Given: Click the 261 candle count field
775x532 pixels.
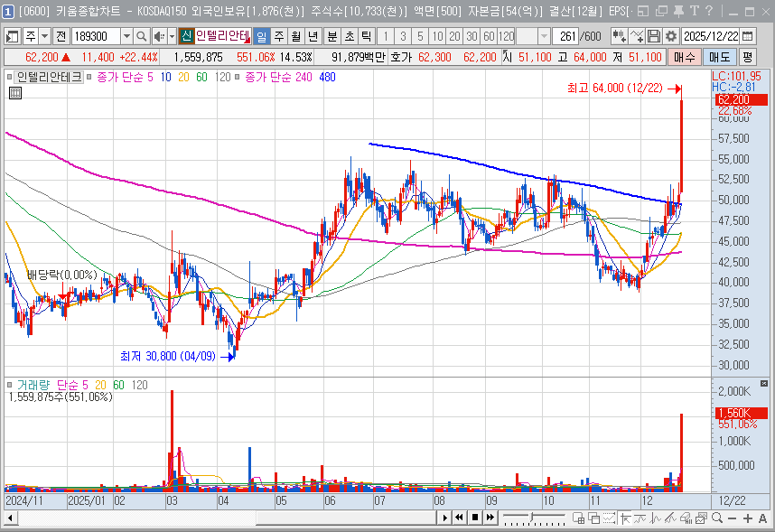Looking at the screenshot, I should point(565,36).
